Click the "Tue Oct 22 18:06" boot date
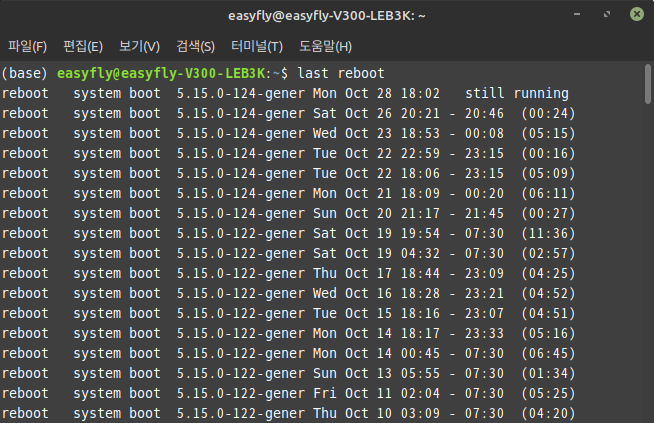 (x=376, y=174)
